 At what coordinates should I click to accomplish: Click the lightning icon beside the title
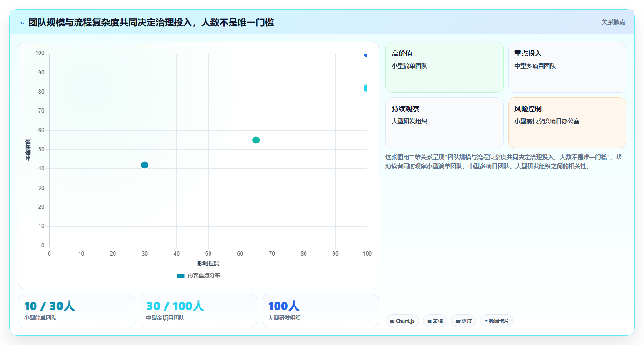[x=21, y=23]
